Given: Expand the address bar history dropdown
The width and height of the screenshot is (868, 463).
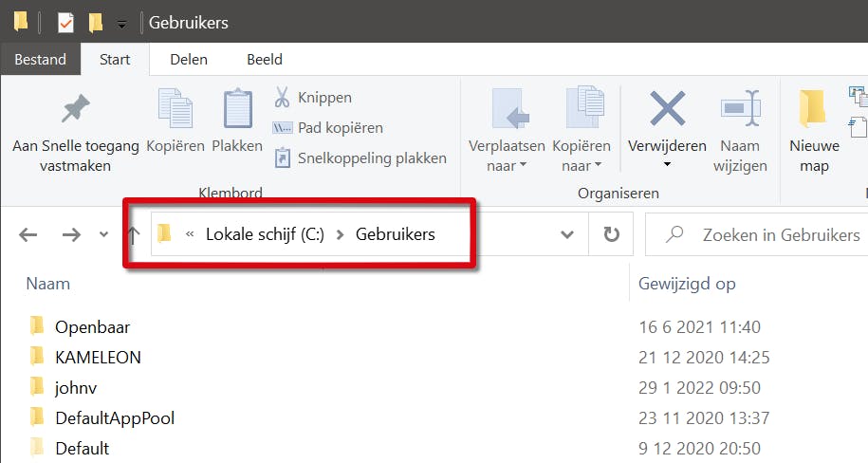Looking at the screenshot, I should 567,234.
